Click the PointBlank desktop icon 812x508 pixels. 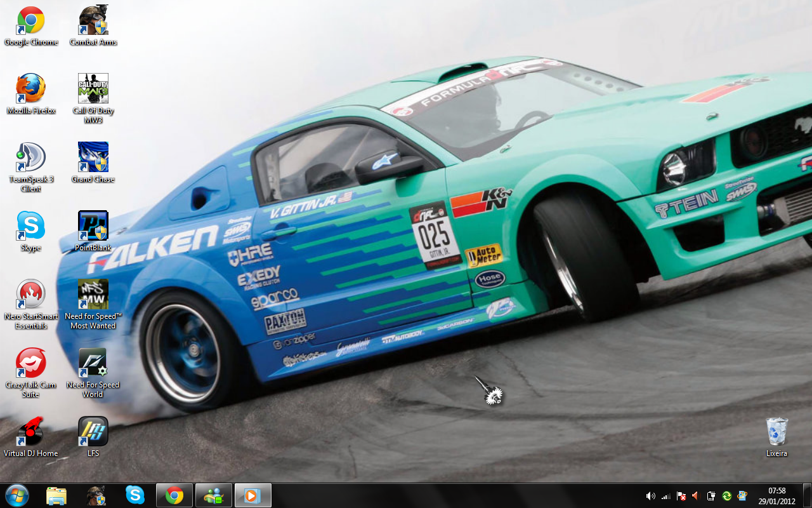point(93,232)
